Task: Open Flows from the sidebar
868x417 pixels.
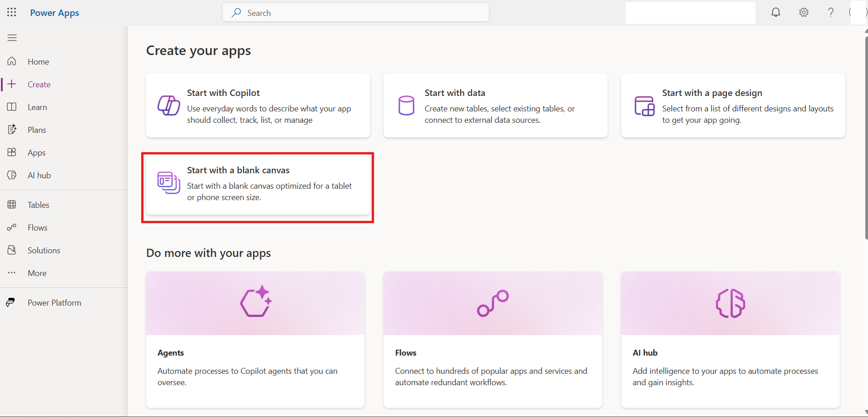Action: (37, 227)
